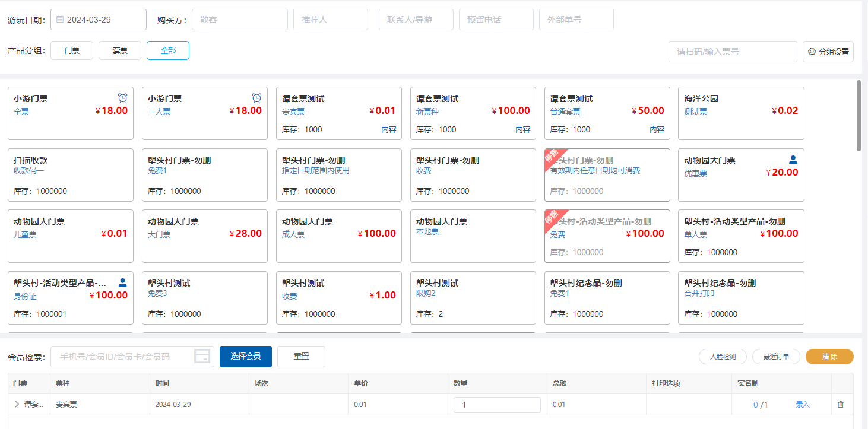Filter products by 套票 group
Screen dimensions: 868x429
click(120, 51)
